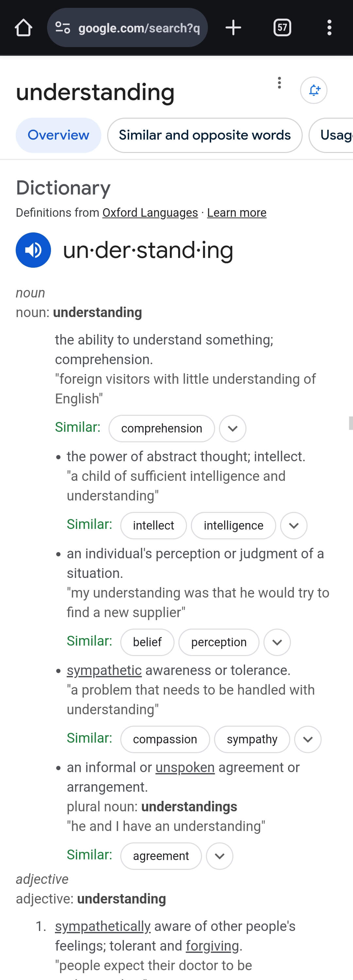
Task: Open the Oxford Languages link
Action: [x=149, y=213]
